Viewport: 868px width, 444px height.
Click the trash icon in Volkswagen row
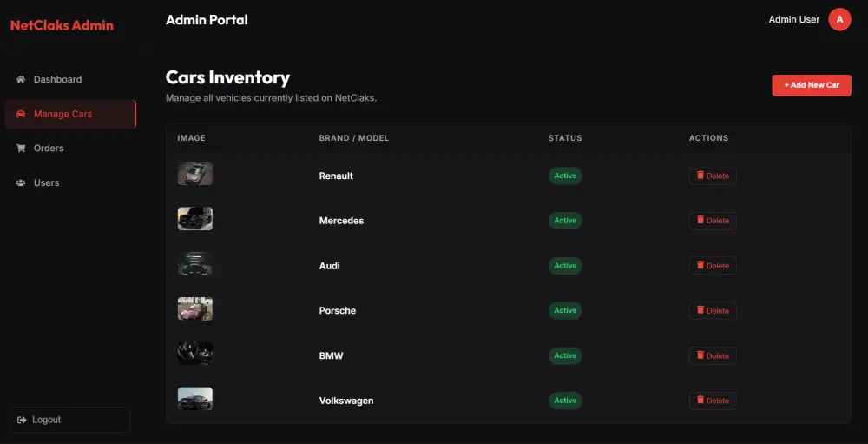pos(700,400)
